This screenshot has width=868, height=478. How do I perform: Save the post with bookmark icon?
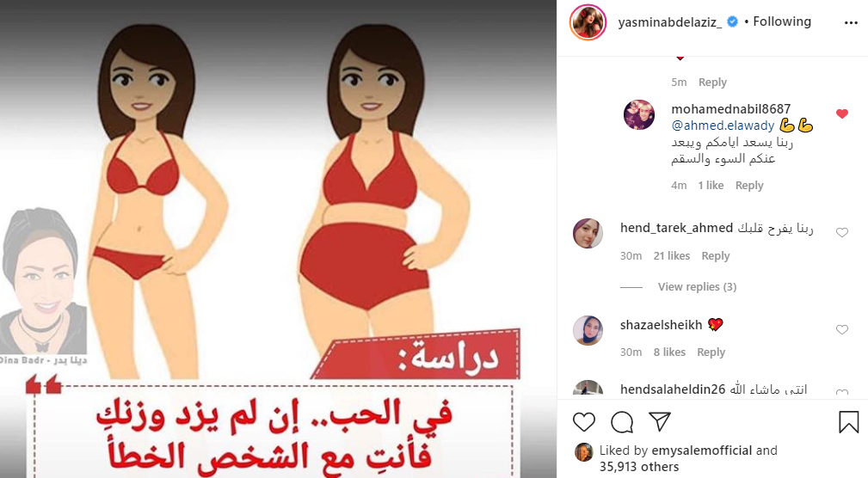(848, 422)
